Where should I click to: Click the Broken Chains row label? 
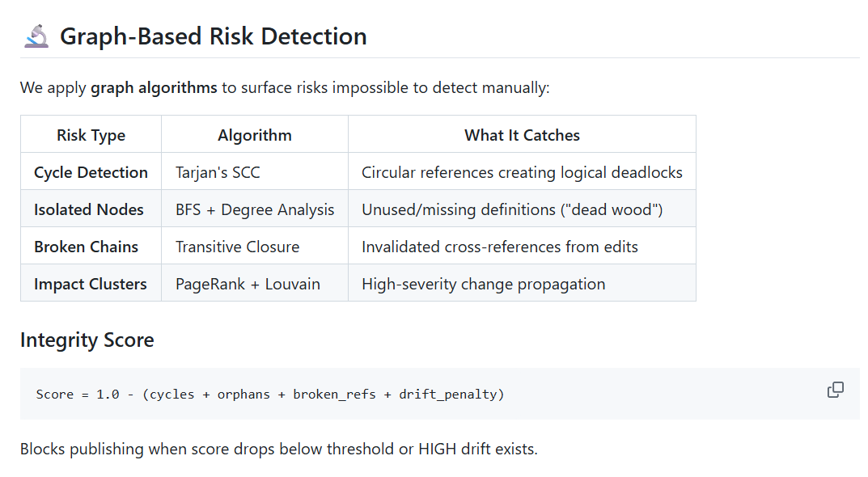click(x=86, y=247)
